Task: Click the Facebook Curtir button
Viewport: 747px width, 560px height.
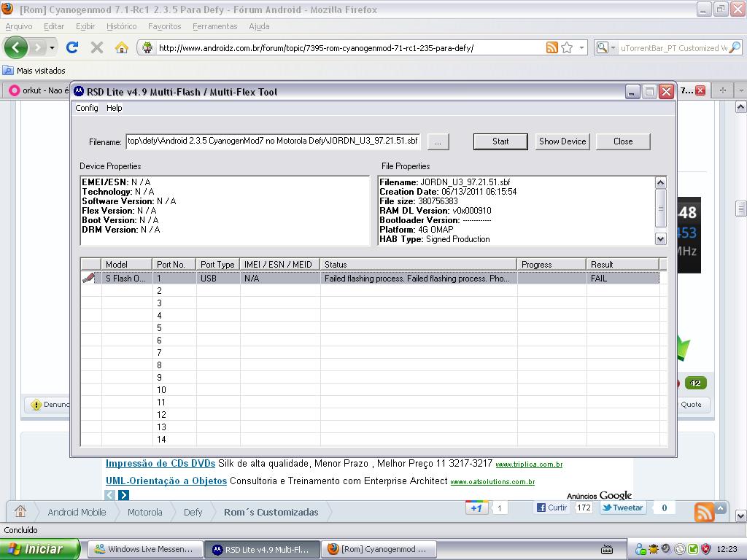Action: pos(552,507)
